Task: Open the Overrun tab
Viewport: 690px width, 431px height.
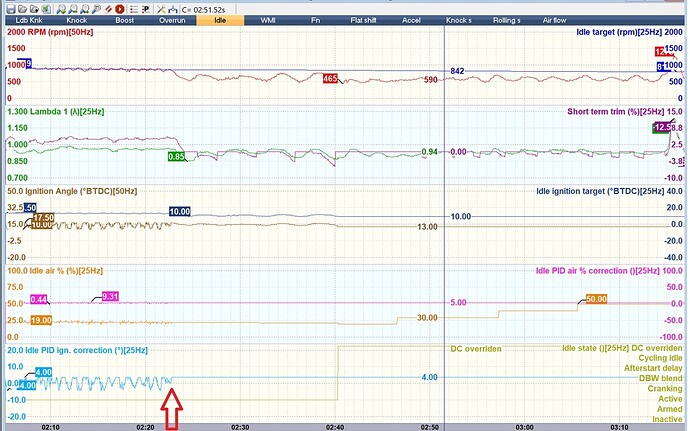Action: click(172, 20)
